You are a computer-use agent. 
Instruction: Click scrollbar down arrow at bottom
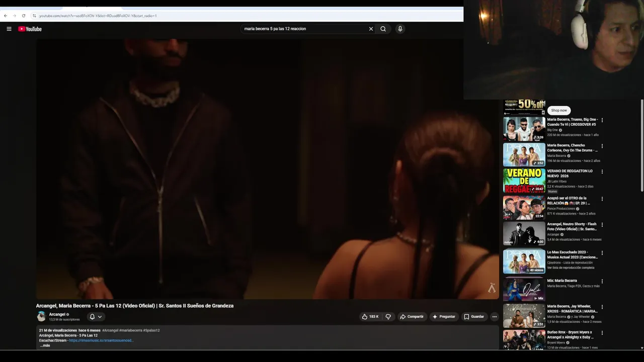tap(641, 347)
